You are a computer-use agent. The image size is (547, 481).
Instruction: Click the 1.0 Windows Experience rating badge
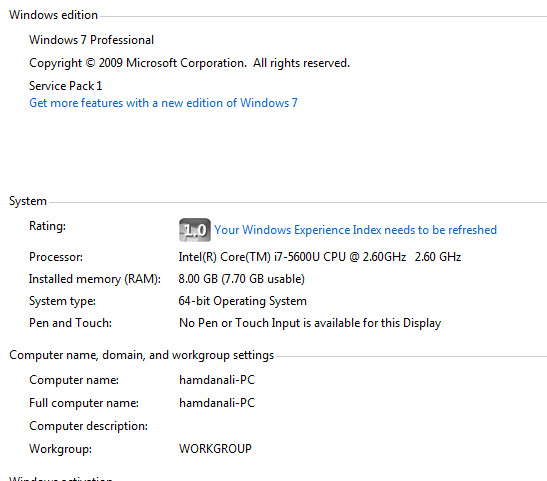195,230
